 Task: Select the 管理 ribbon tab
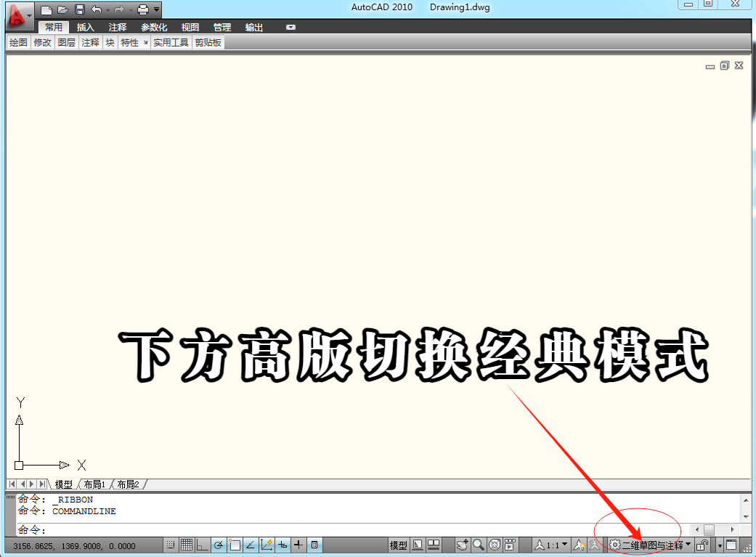pos(222,28)
